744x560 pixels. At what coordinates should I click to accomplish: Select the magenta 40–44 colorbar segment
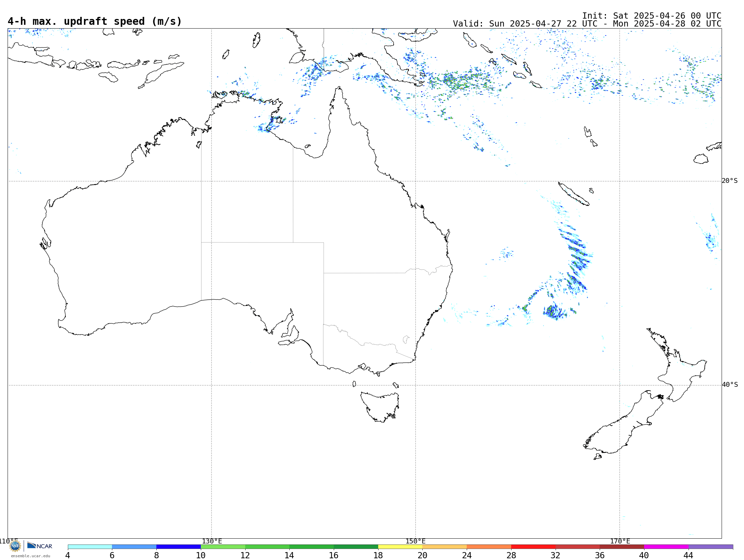(666, 547)
